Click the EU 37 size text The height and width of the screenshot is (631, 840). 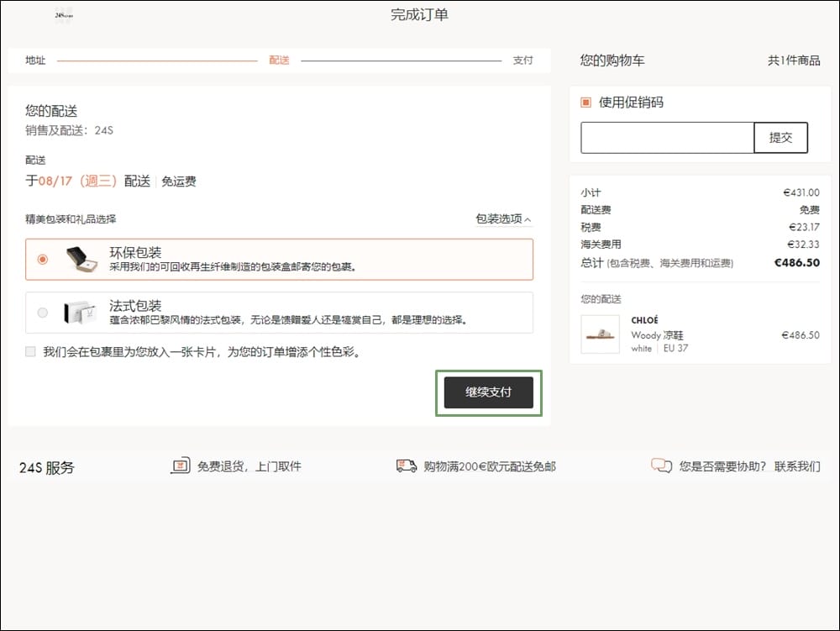675,348
